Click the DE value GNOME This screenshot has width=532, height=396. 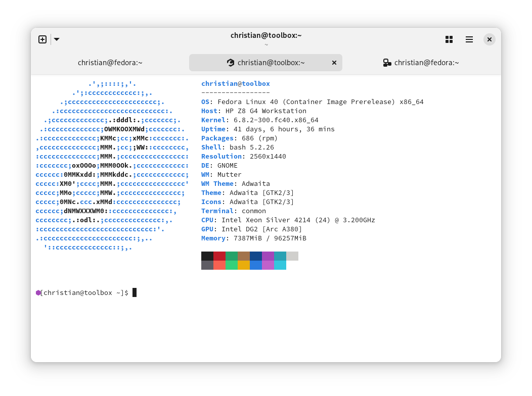[228, 166]
